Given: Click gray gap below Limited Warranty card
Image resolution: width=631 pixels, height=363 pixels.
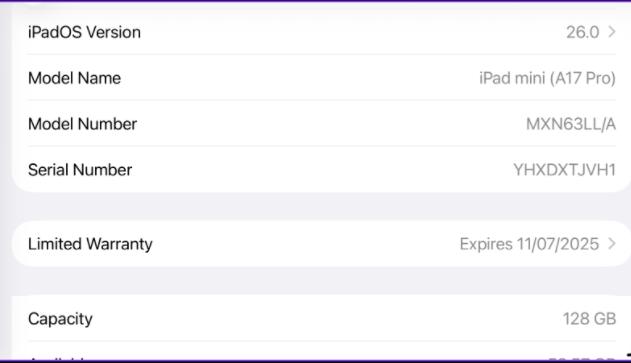Looking at the screenshot, I should (321, 281).
